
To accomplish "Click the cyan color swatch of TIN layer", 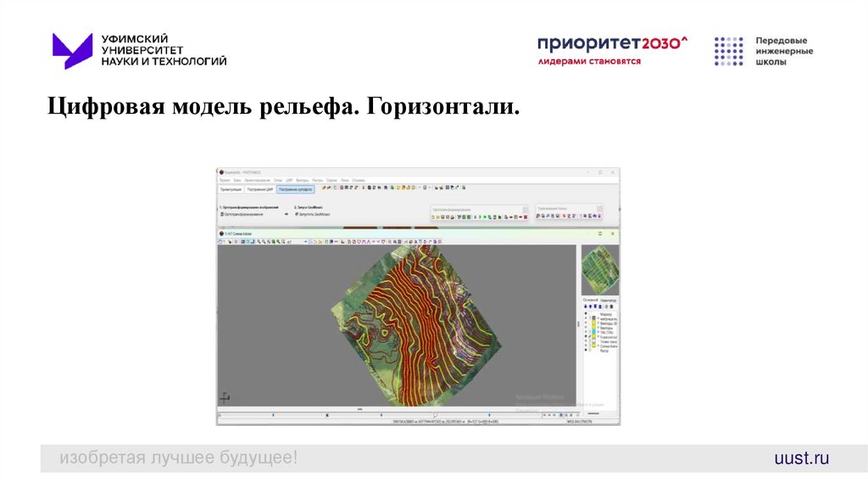I will pos(594,333).
